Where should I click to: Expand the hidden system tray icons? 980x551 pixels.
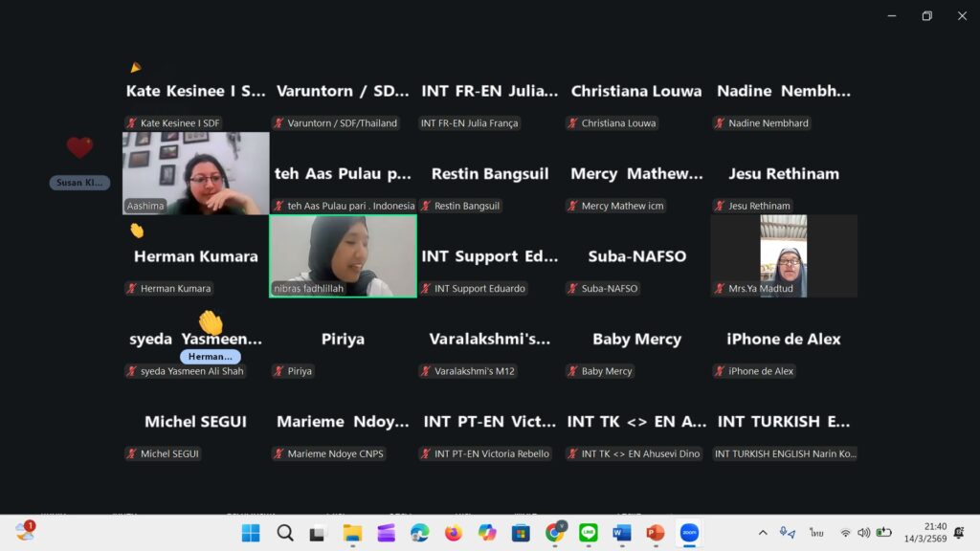[x=763, y=533]
